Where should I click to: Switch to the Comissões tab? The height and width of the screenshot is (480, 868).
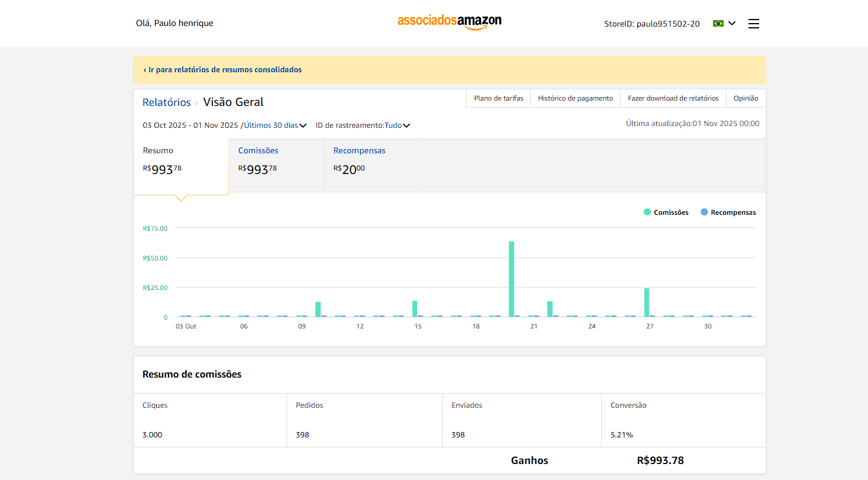(258, 151)
